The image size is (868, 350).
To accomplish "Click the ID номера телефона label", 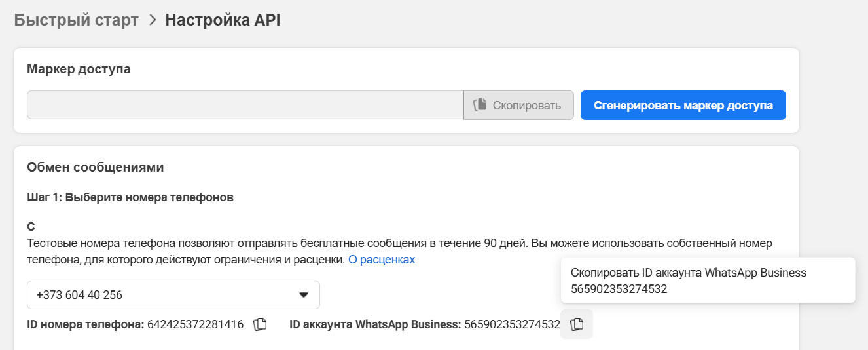I will 86,324.
